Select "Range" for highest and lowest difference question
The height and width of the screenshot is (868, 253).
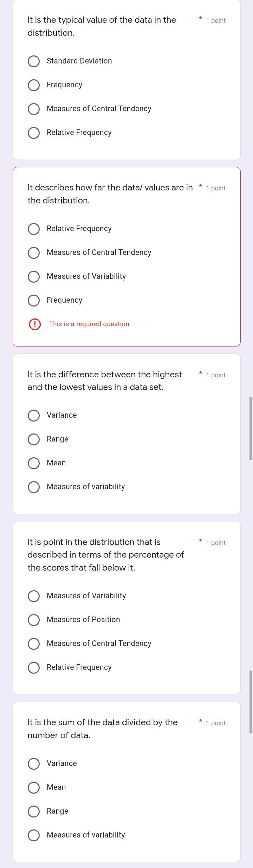tap(34, 439)
